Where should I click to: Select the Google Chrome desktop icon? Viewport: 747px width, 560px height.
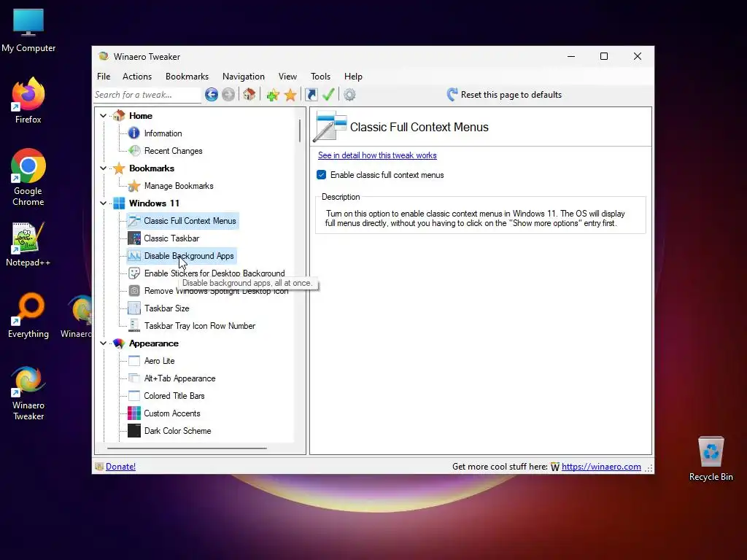pos(28,177)
